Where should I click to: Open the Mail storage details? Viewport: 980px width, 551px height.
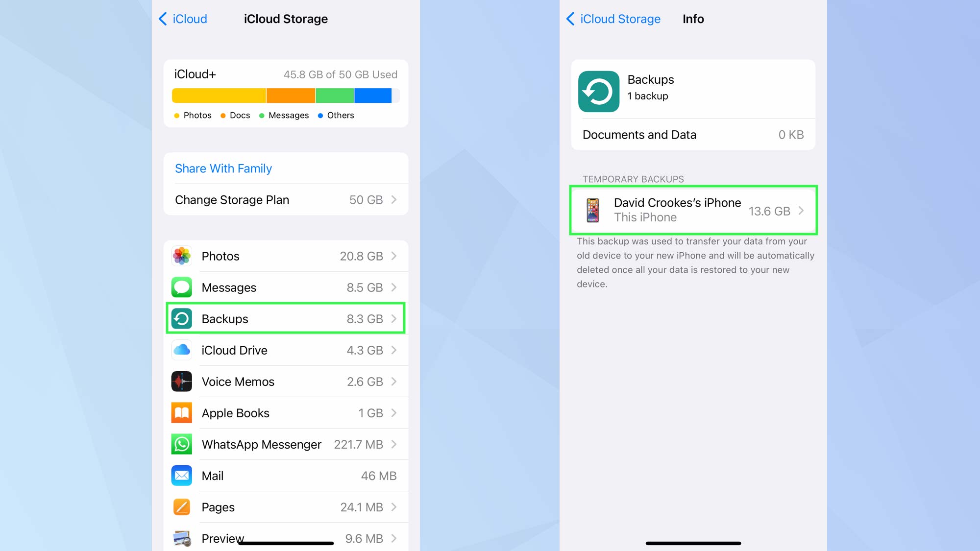(286, 476)
